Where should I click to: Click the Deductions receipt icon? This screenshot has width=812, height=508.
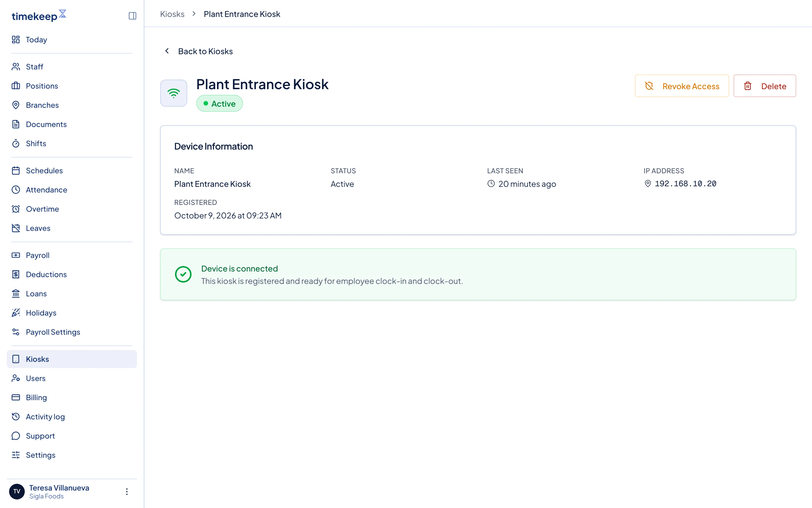pyautogui.click(x=16, y=274)
